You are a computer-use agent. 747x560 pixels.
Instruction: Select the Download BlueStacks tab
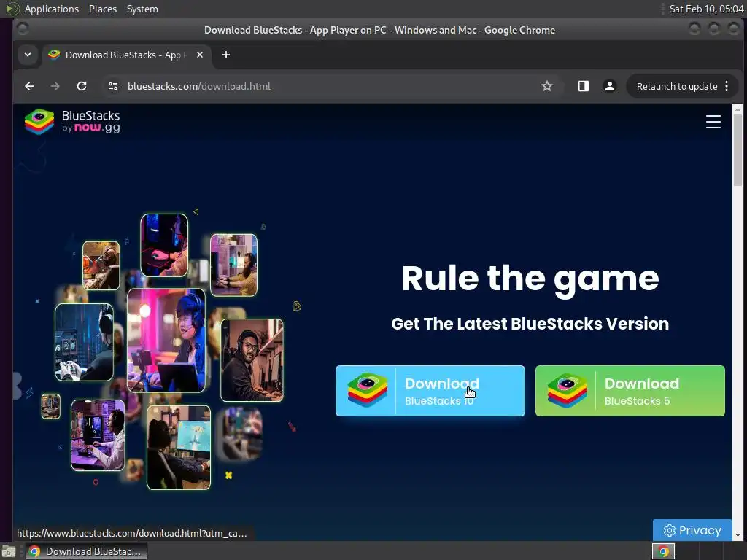125,55
